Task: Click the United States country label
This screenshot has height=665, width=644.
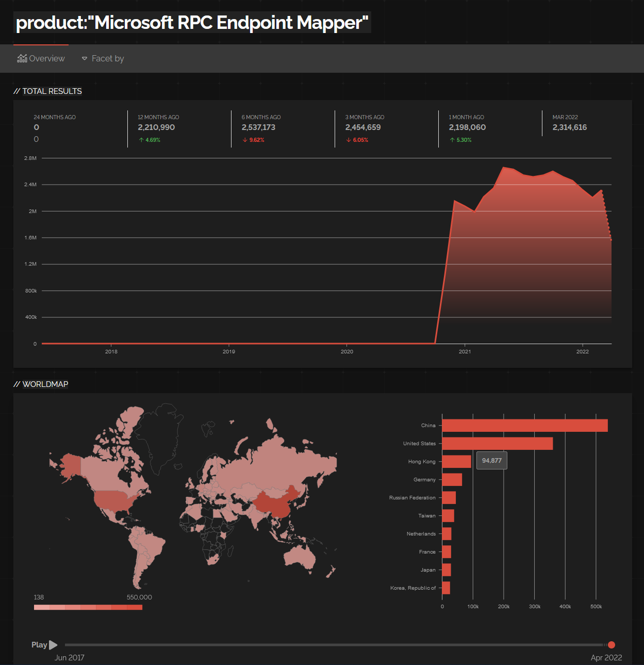Action: [x=419, y=443]
